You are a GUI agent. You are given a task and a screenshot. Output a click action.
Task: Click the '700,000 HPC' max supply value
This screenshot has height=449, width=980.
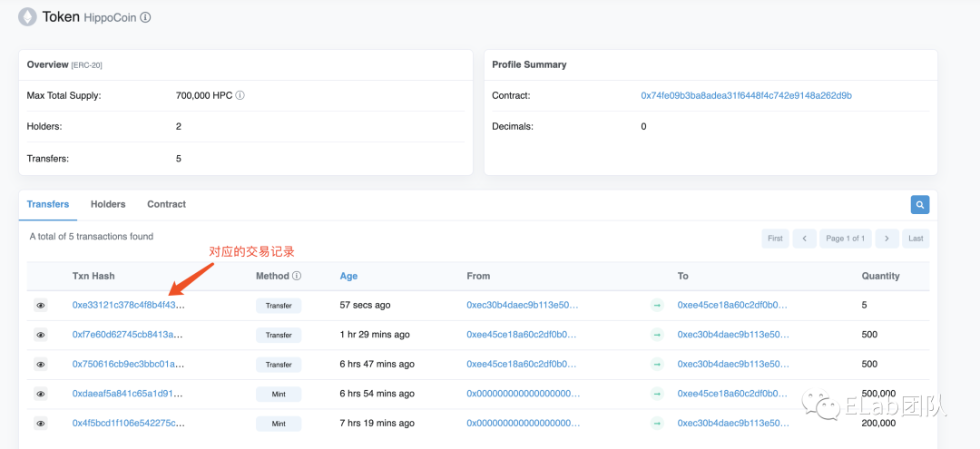[204, 95]
